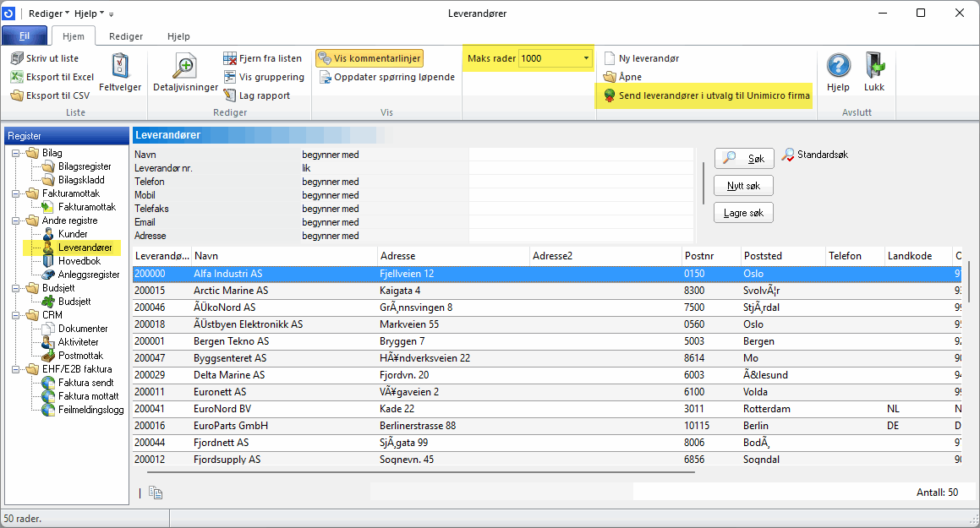Open the Fil menu tab

click(x=25, y=36)
